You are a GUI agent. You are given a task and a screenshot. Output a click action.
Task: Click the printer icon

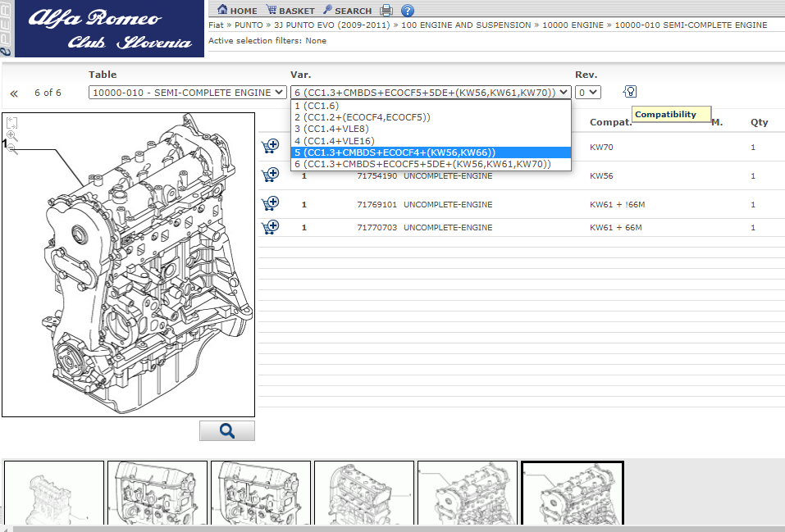coord(386,10)
